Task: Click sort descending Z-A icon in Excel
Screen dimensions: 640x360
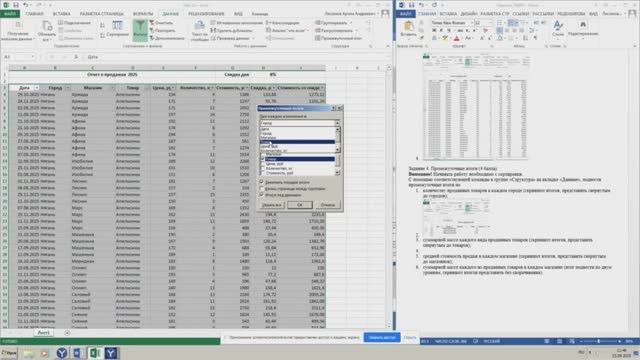Action: pyautogui.click(x=102, y=36)
